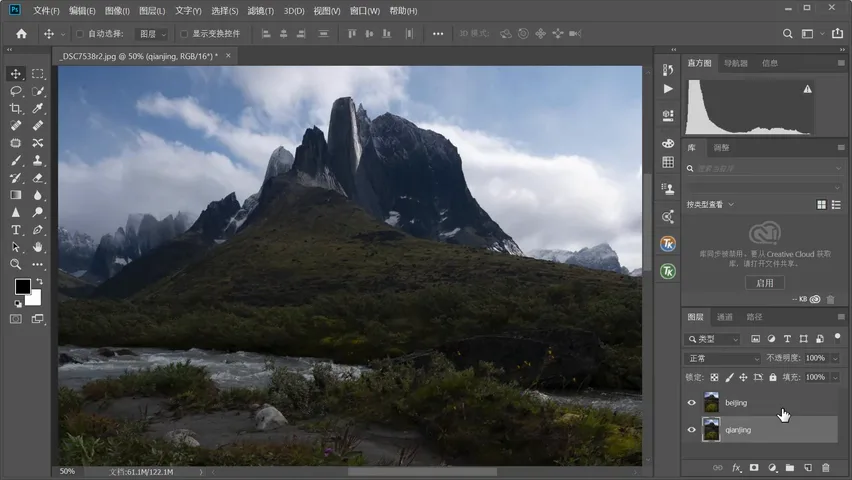
Task: Click the share export icon
Action: (x=837, y=34)
